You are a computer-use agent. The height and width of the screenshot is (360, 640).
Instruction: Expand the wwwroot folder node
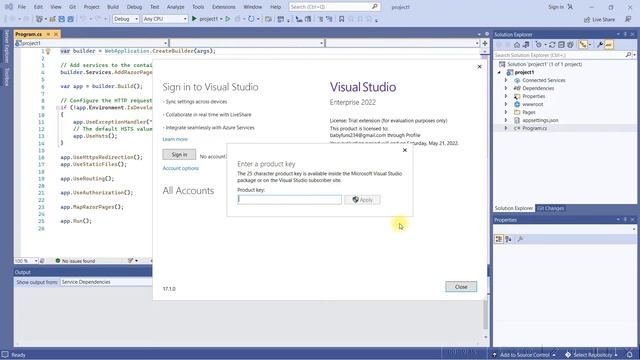click(x=506, y=104)
